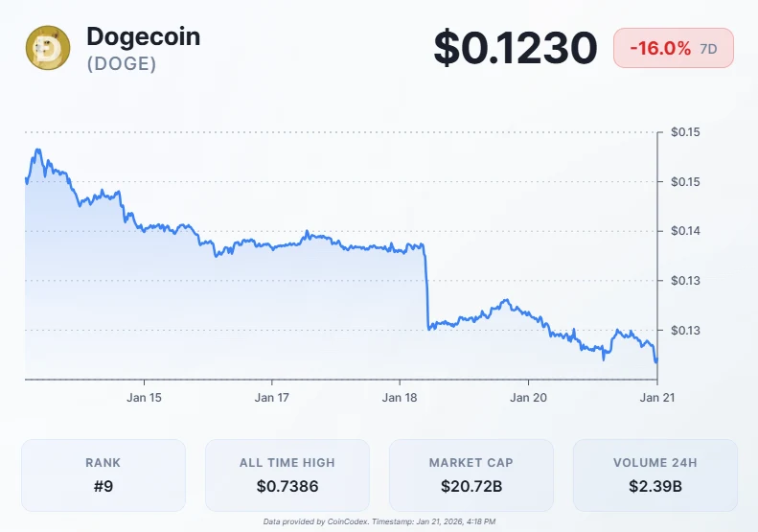Click the $0.14 price axis label
758x532 pixels.
coord(684,231)
